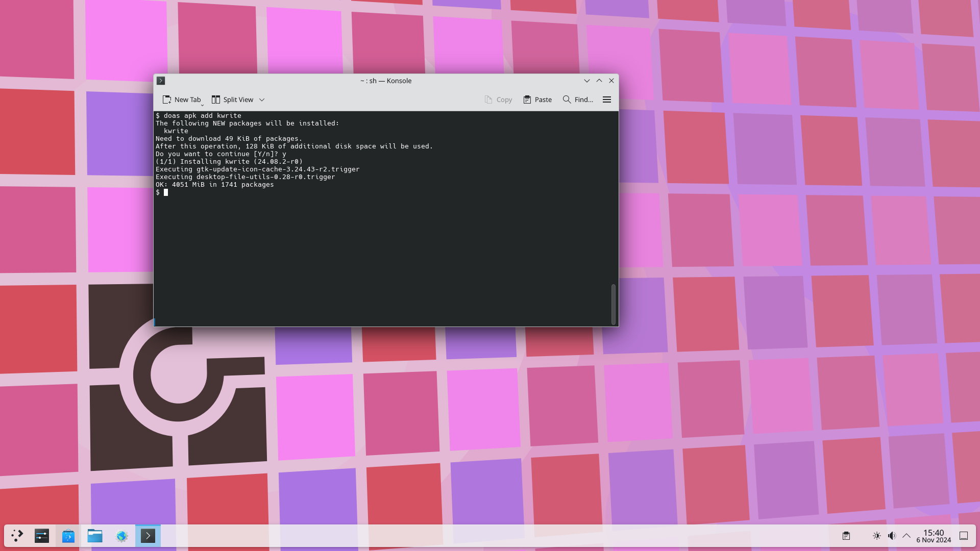Click 'The following NEW packages will be installed:' line
Screen dimensions: 980x551
[x=248, y=123]
